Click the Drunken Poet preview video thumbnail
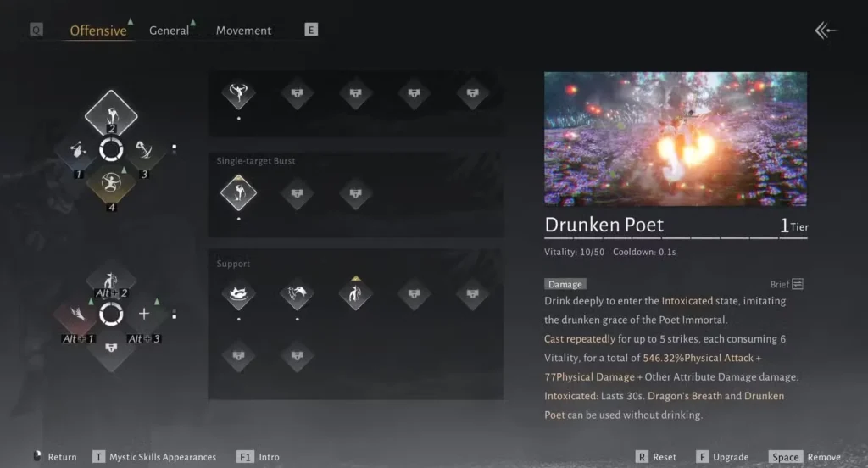Screen dimensions: 868x468 coord(676,139)
